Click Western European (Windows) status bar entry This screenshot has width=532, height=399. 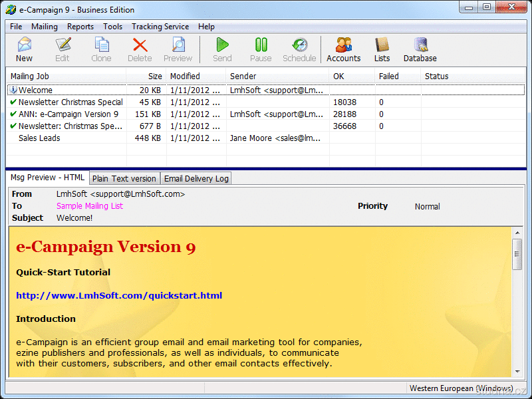(462, 388)
